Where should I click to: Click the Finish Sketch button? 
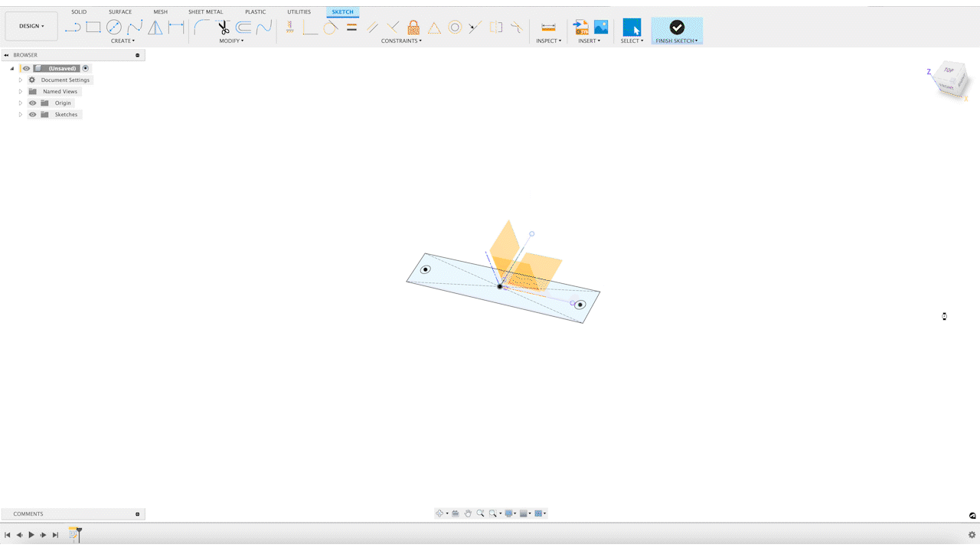(x=677, y=31)
